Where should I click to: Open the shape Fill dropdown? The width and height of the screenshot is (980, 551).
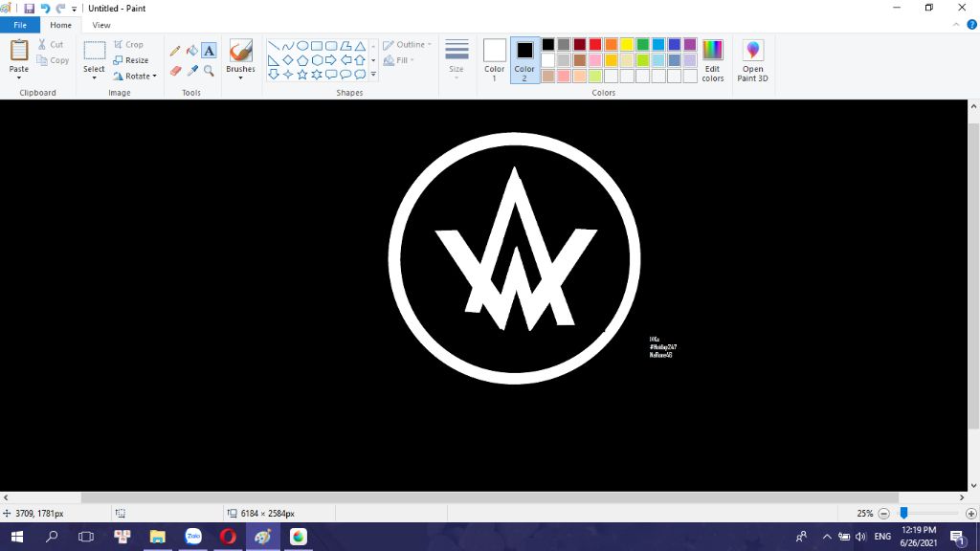coord(399,60)
